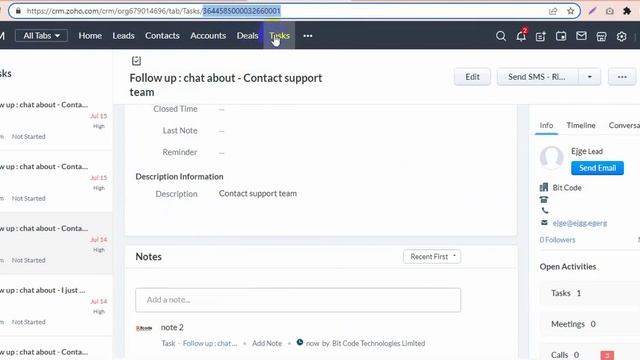640x360 pixels.
Task: Open the setup gear icon
Action: click(621, 36)
